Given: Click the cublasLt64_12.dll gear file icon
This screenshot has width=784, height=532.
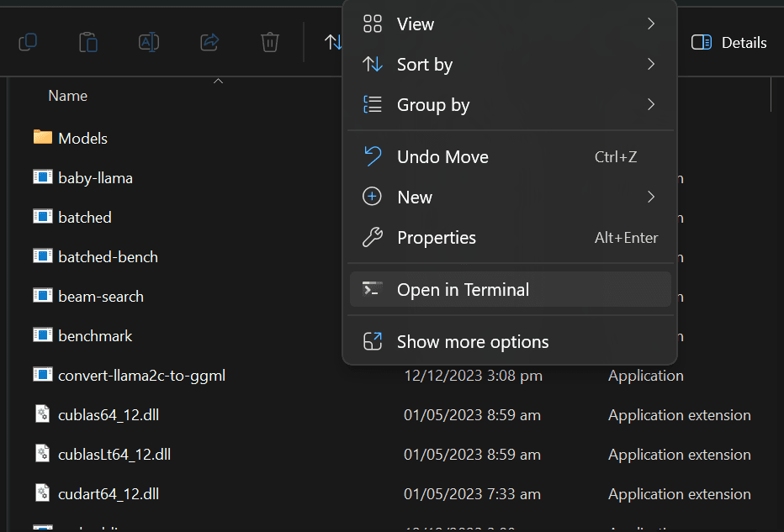Looking at the screenshot, I should click(x=43, y=453).
